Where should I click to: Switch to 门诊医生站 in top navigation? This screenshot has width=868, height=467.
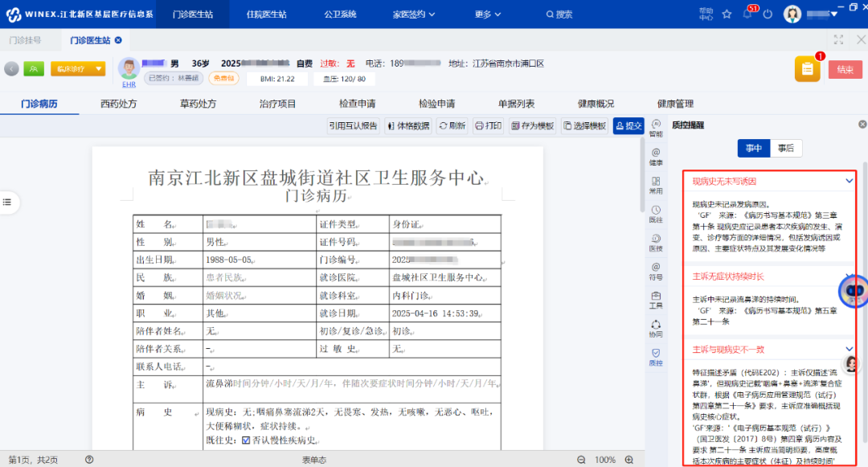coord(193,14)
